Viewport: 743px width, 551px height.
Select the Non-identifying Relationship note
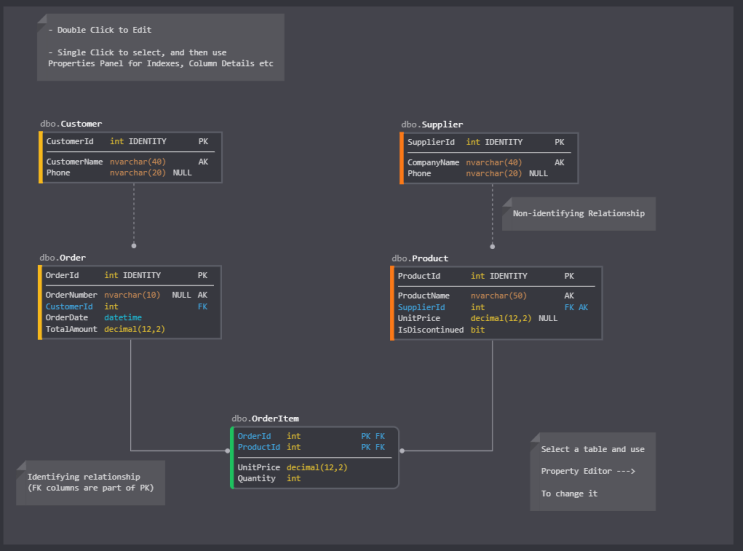578,213
